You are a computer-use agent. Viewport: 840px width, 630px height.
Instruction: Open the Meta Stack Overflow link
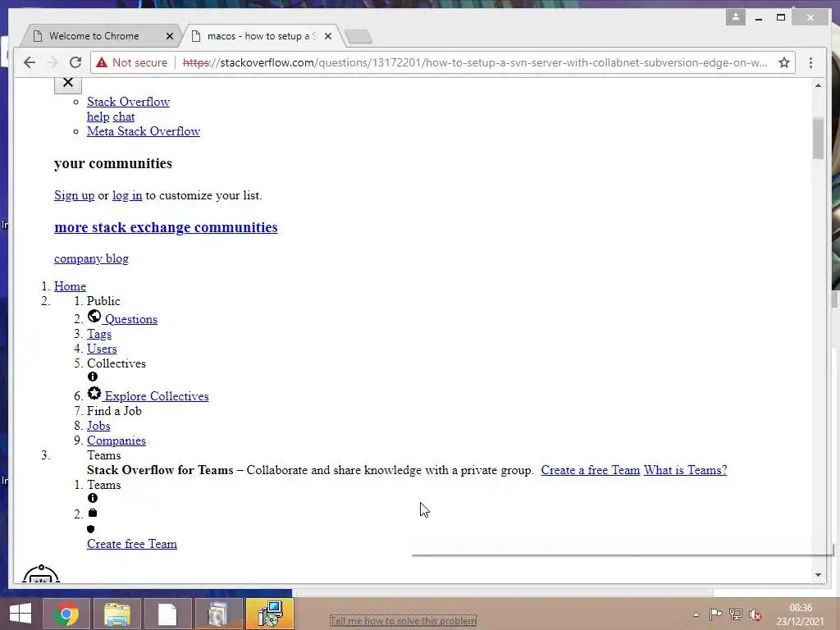click(143, 131)
